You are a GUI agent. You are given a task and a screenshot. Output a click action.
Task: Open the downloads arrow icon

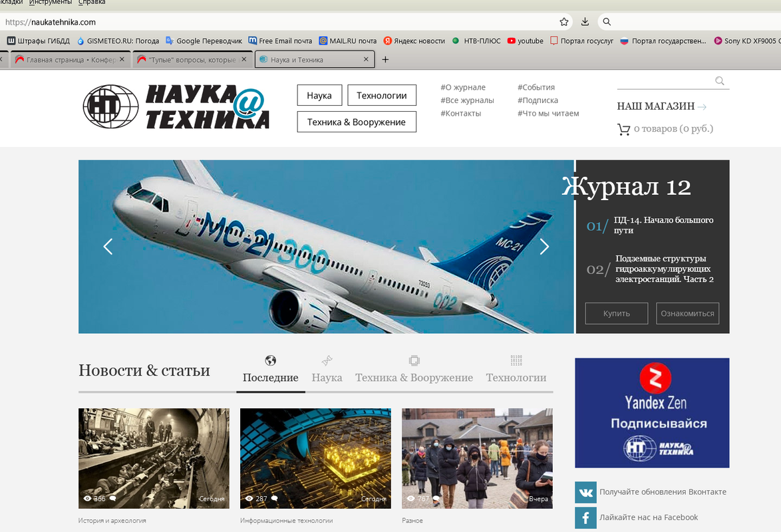pyautogui.click(x=585, y=22)
